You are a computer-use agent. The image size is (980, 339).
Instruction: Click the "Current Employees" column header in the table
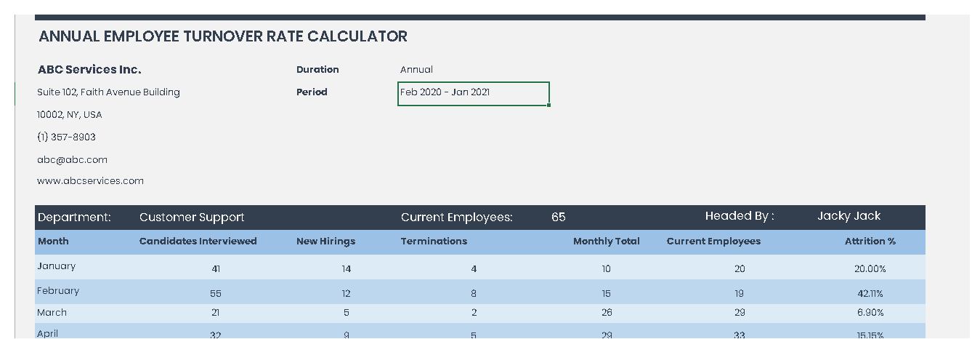714,242
